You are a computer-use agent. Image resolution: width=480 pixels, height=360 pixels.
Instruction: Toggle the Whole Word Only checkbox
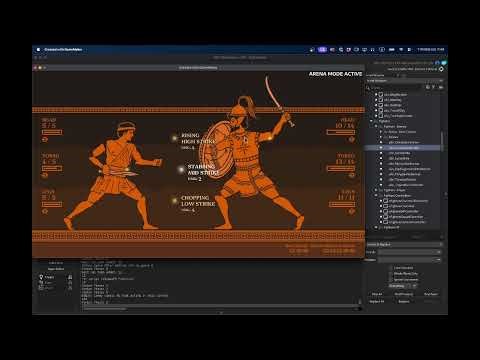(391, 274)
